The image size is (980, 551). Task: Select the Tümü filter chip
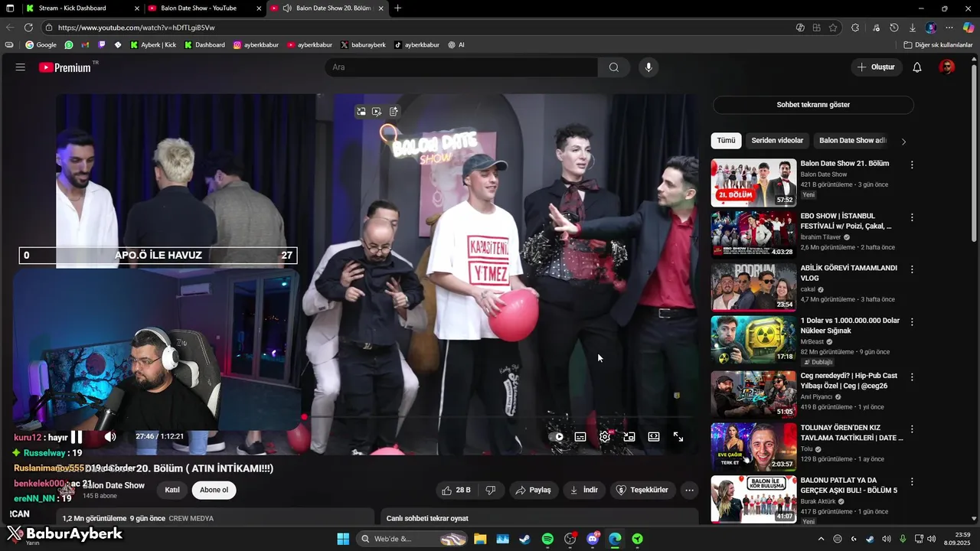(x=726, y=141)
